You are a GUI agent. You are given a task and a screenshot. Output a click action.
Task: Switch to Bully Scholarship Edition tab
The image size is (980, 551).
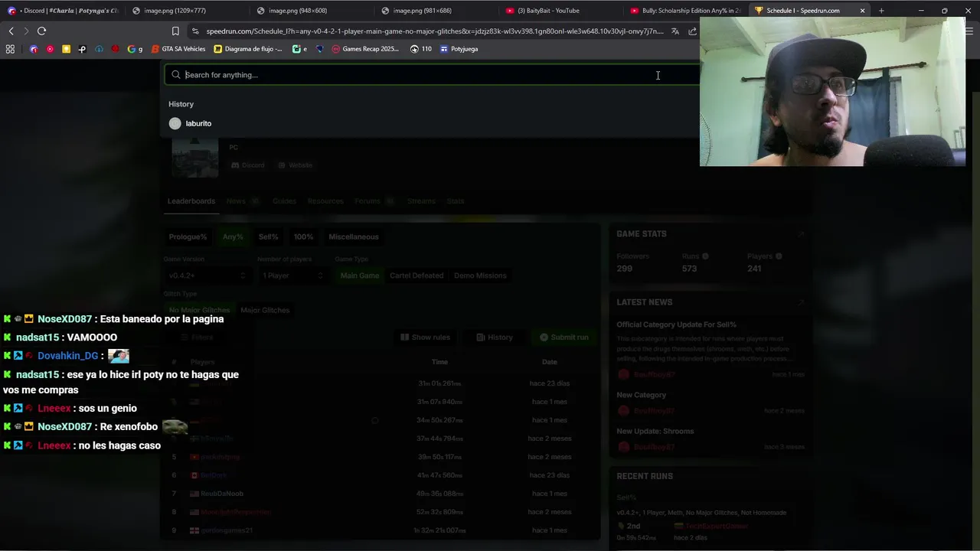tap(685, 11)
